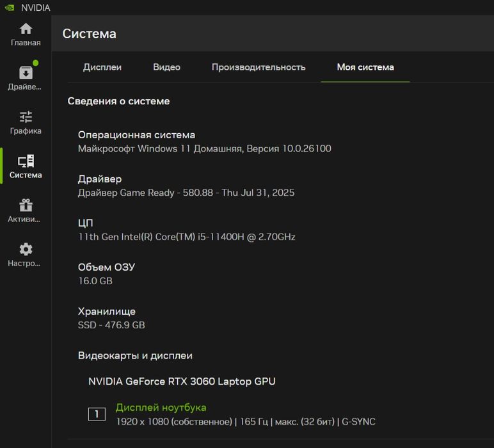Click the Intel Core i5-11400H text
Image resolution: width=494 pixels, height=448 pixels.
click(186, 237)
